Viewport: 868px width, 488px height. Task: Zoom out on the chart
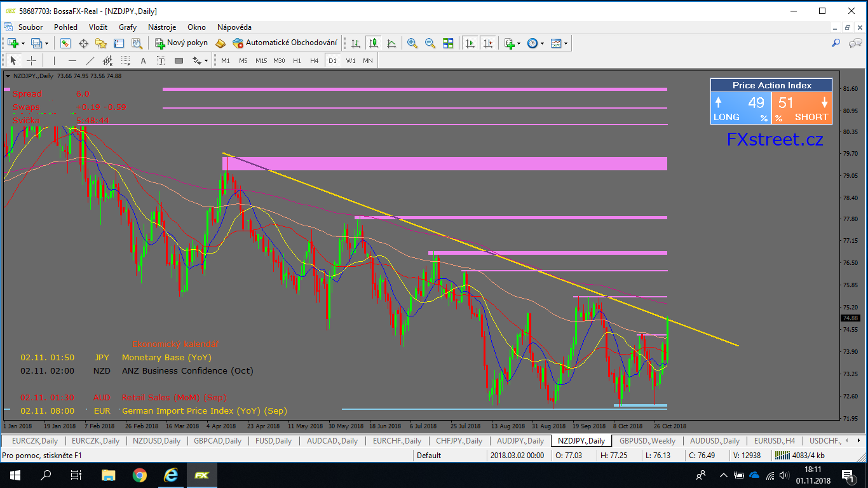point(430,43)
